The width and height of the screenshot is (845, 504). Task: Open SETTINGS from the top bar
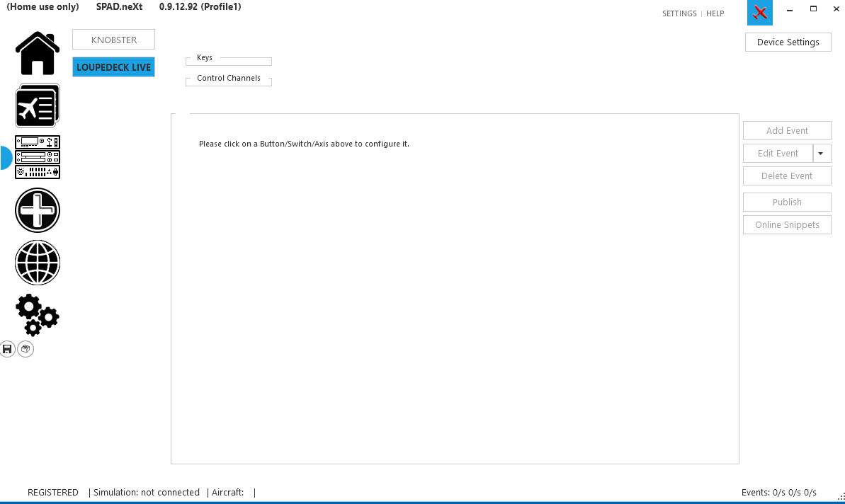click(x=679, y=13)
